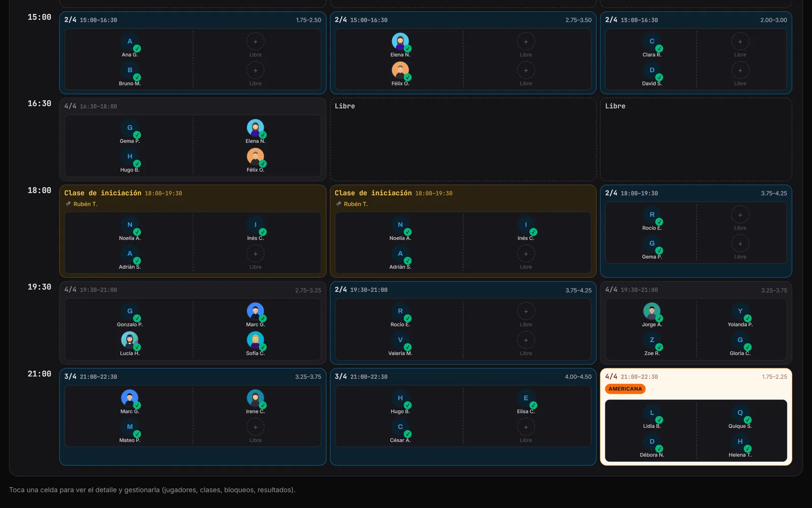Click Lucía H.'s photo avatar
The height and width of the screenshot is (508, 812).
click(x=130, y=340)
